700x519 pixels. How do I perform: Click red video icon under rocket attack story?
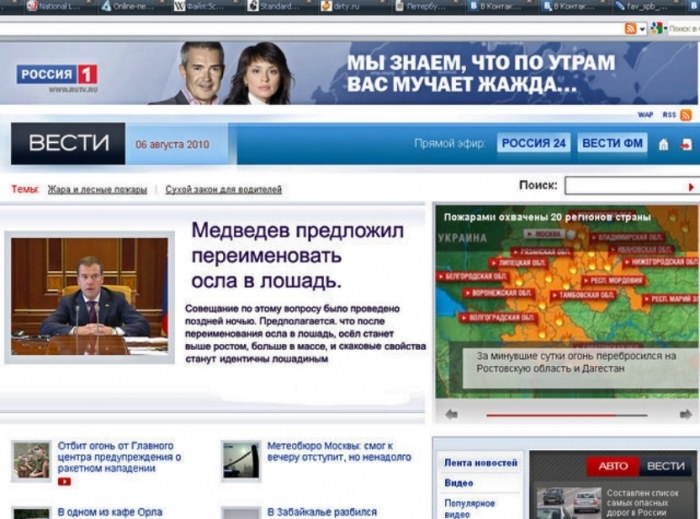point(64,481)
